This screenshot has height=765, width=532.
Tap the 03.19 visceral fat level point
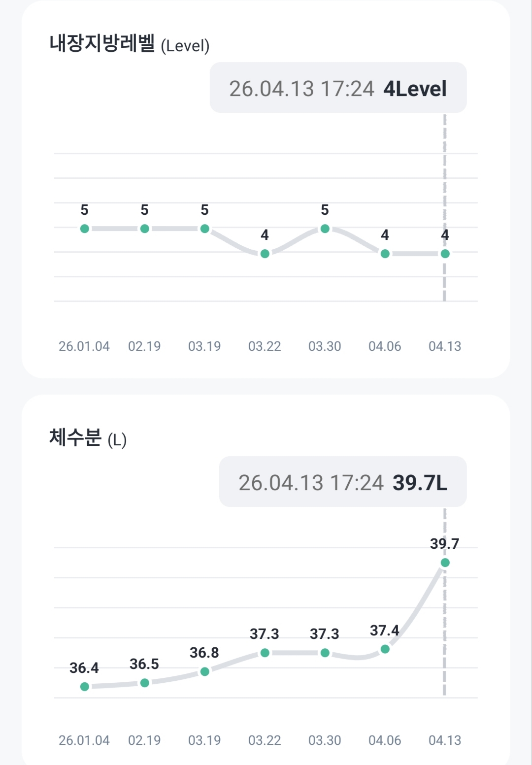coord(205,229)
